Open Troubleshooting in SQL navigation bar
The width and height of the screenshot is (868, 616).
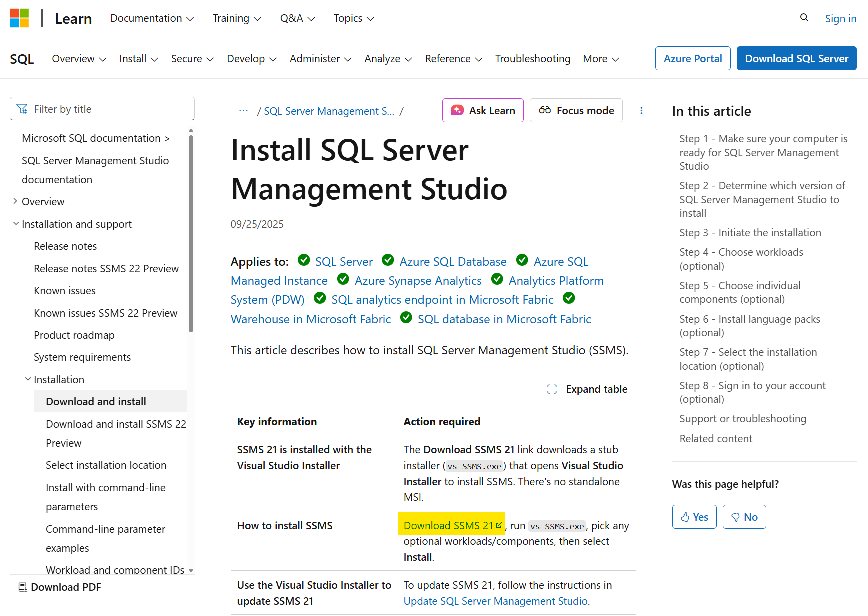(x=532, y=59)
